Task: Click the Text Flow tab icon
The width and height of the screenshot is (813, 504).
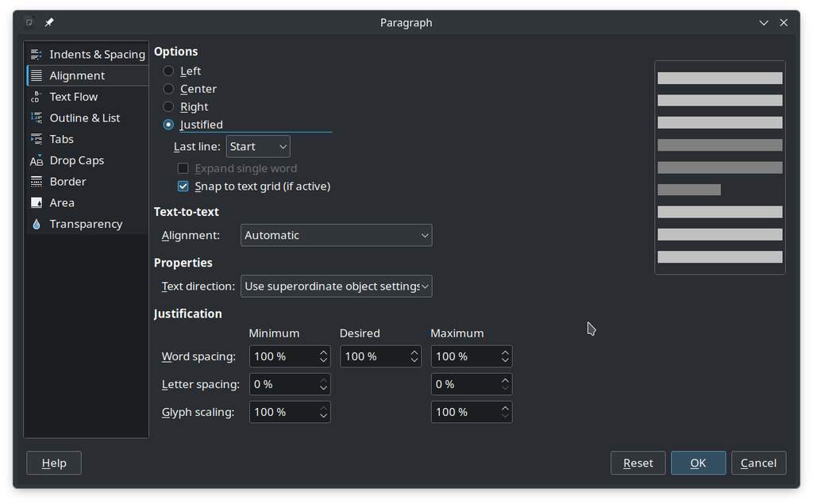Action: [x=37, y=97]
